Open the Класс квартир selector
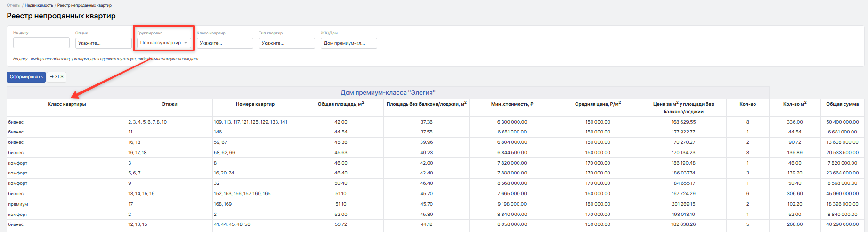868x232 pixels. (x=225, y=43)
